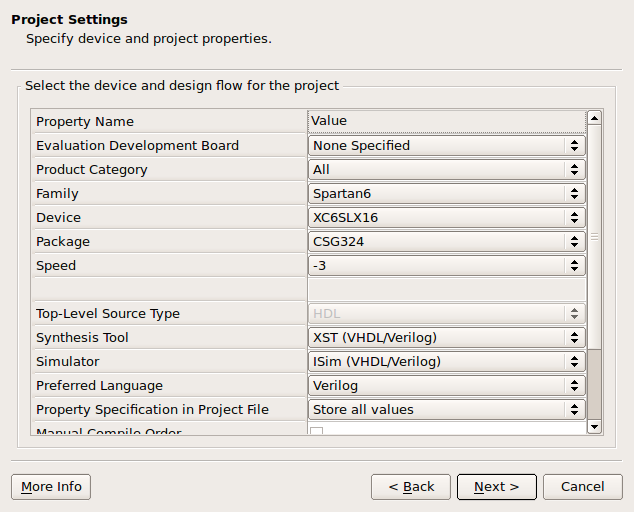Select the Family property label
634x512 pixels.
(x=57, y=194)
